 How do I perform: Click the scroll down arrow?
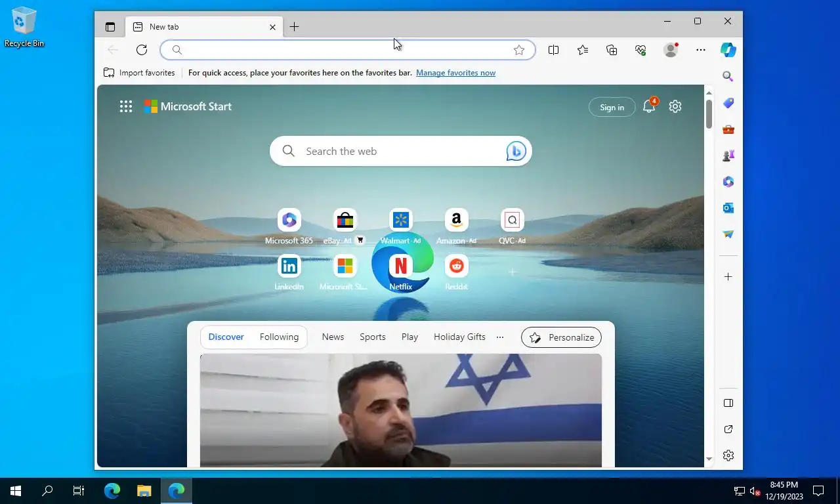(x=709, y=459)
